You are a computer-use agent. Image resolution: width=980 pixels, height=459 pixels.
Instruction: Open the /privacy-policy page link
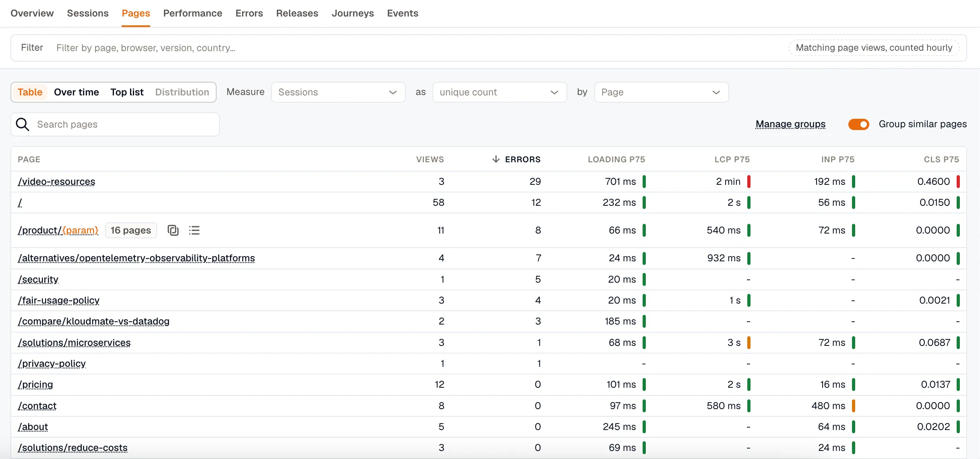[x=52, y=364]
